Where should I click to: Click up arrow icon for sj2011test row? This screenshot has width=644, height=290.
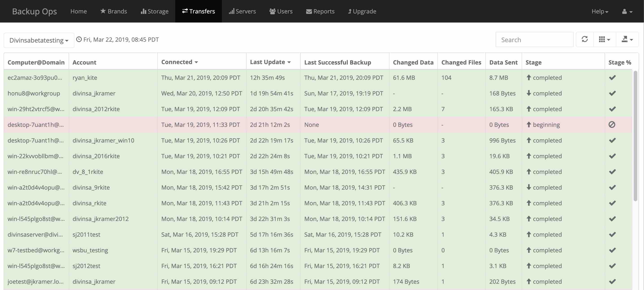(529, 234)
